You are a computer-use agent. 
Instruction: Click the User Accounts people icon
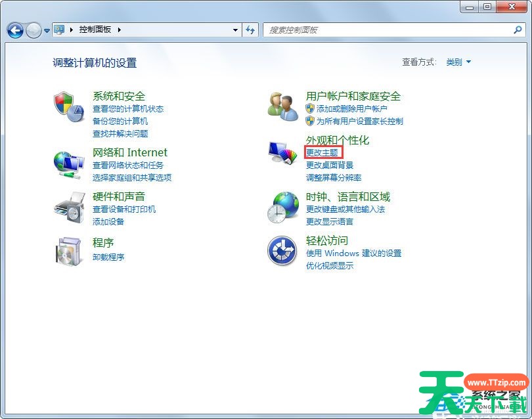(283, 106)
